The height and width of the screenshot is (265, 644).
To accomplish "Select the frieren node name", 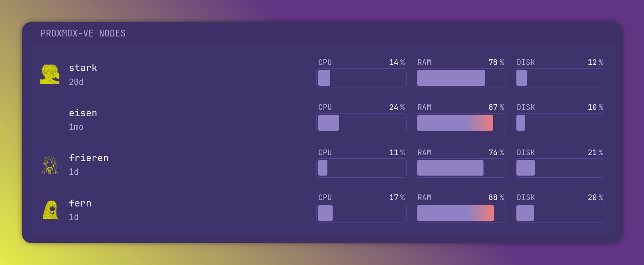I will 89,158.
